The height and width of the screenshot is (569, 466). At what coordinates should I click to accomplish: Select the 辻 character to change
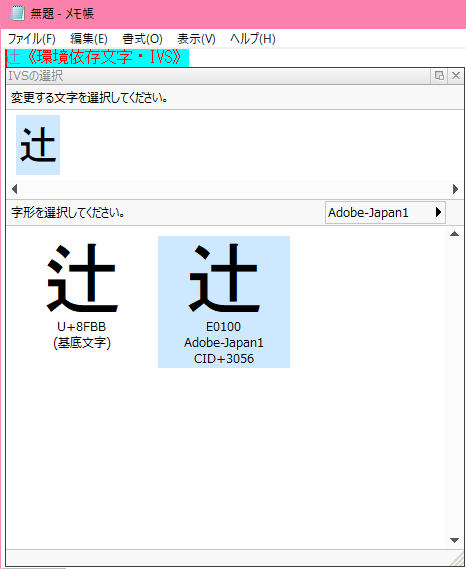[x=38, y=145]
